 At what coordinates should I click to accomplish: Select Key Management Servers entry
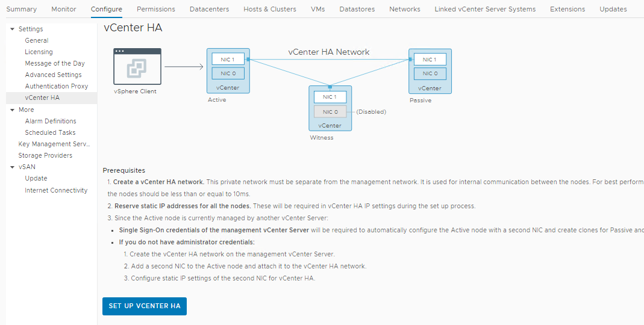click(x=54, y=144)
